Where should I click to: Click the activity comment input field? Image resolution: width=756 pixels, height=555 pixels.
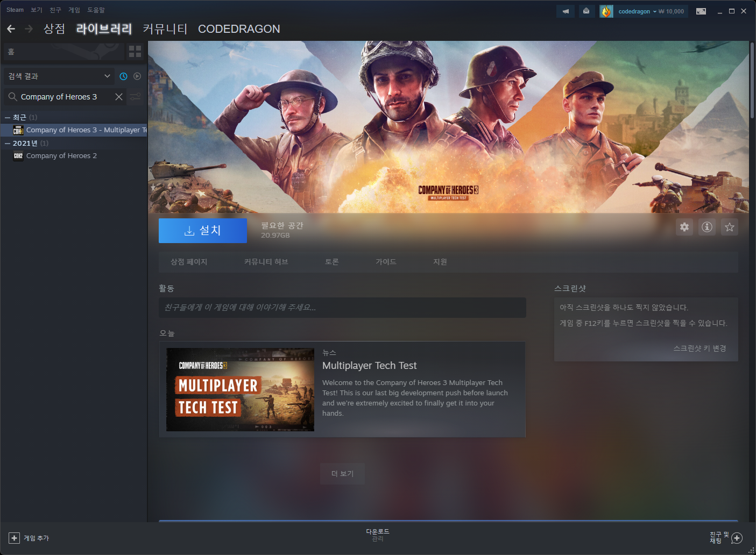point(342,308)
